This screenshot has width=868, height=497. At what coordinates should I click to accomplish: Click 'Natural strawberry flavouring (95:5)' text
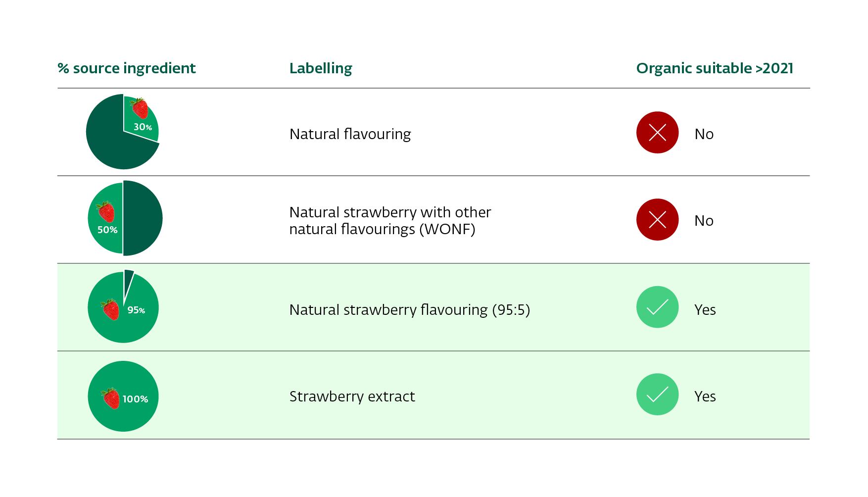(409, 310)
